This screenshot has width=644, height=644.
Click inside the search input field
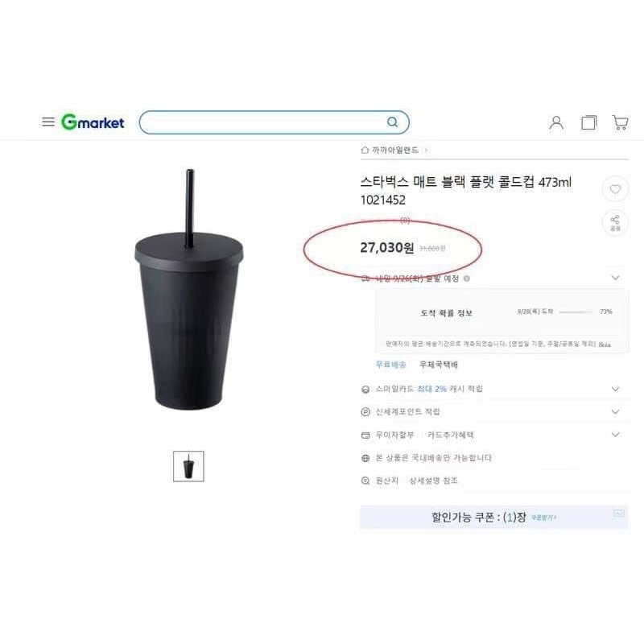(x=265, y=122)
